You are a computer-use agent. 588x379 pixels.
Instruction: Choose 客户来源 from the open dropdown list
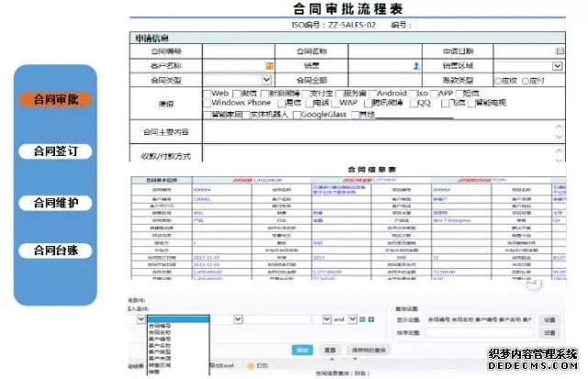coord(160,358)
